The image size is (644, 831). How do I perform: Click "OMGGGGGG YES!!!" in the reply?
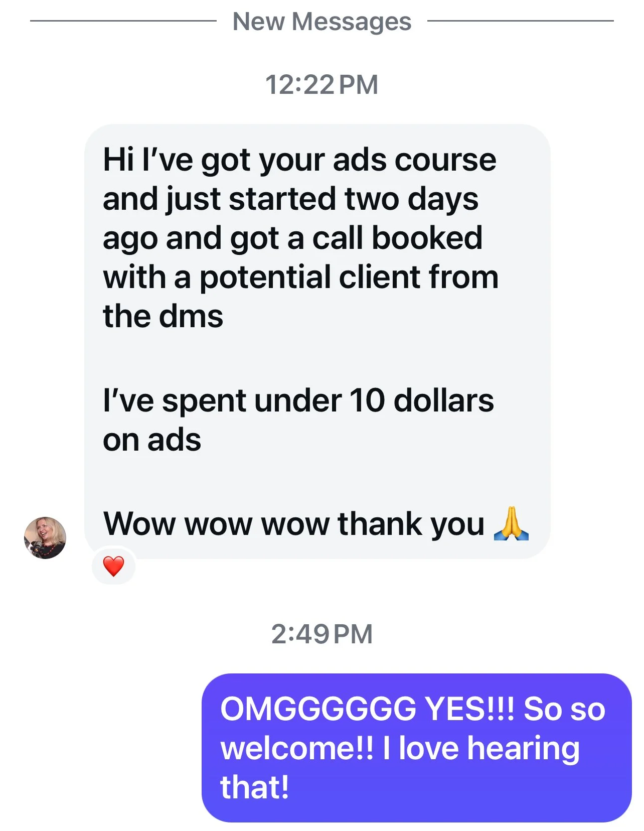pos(367,709)
